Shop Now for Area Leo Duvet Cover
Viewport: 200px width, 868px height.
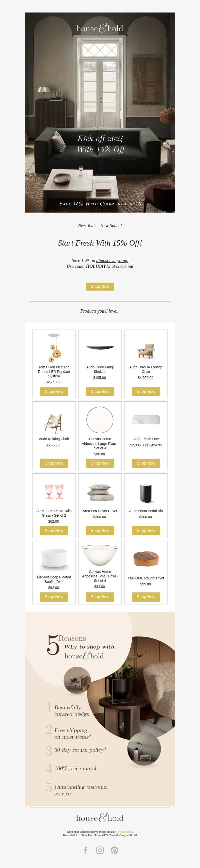100,530
